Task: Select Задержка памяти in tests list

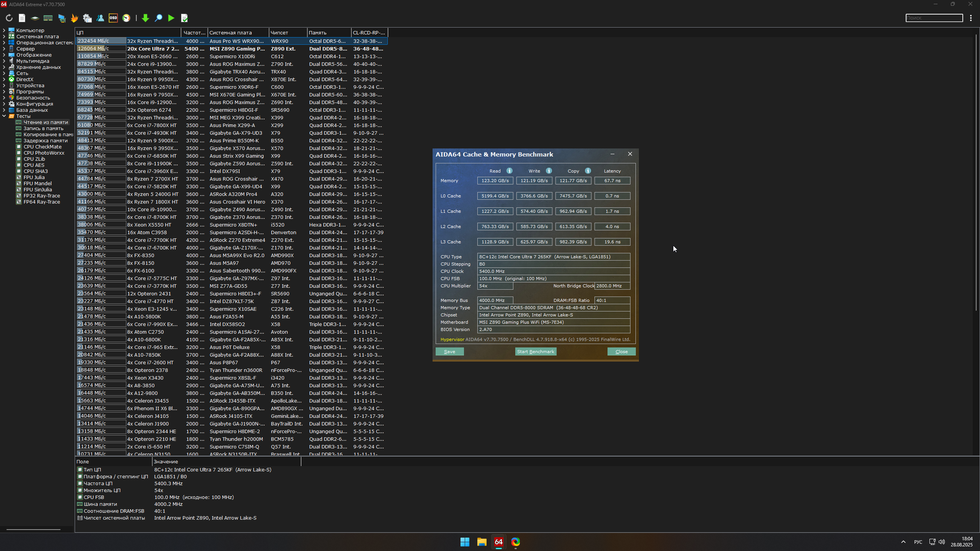Action: (45, 140)
